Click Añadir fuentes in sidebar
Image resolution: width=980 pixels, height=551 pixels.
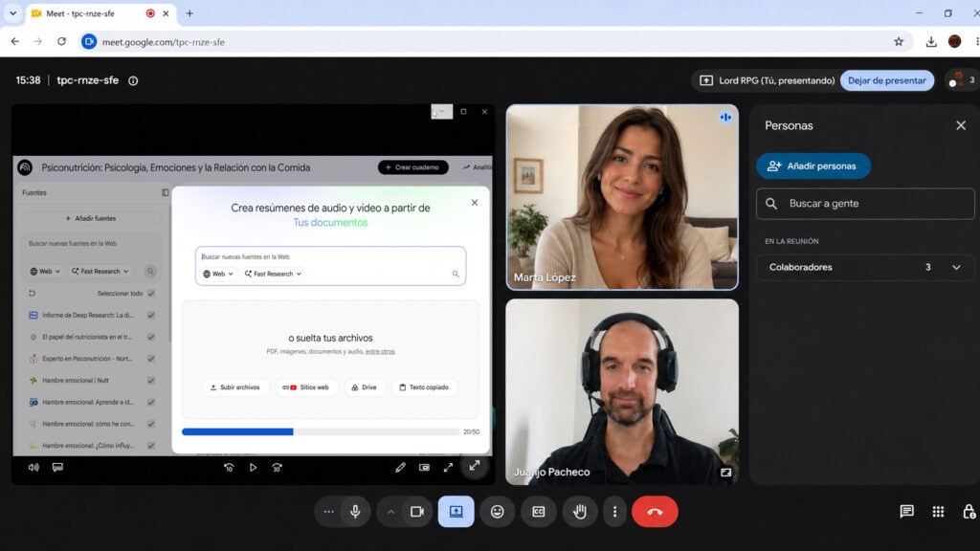[x=91, y=219]
